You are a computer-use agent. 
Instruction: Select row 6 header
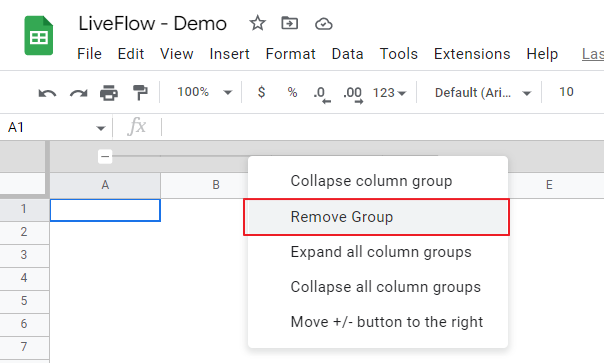[x=24, y=324]
